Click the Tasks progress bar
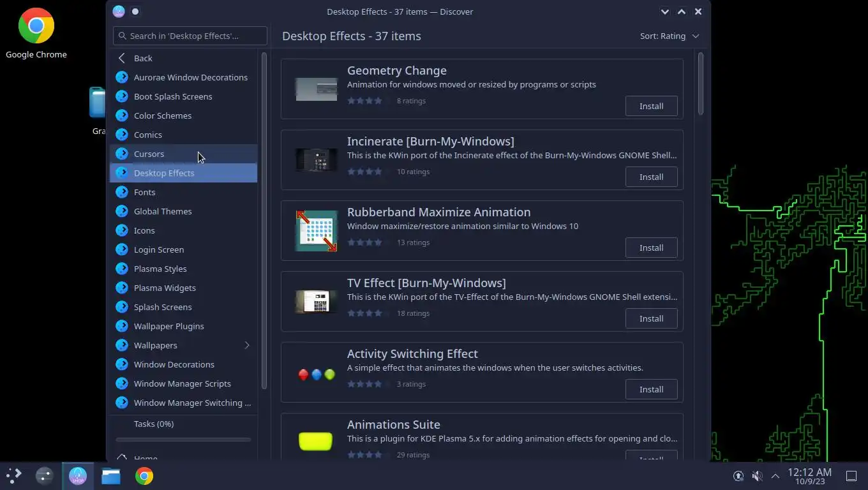 pyautogui.click(x=184, y=440)
